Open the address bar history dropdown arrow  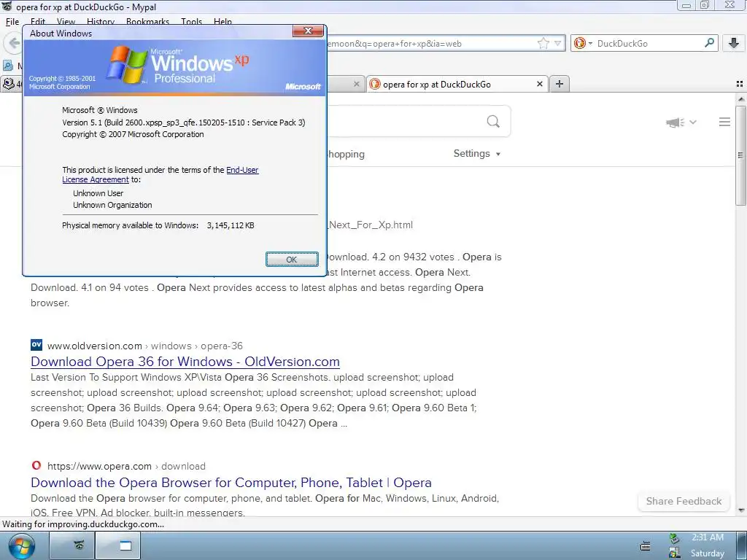(x=557, y=43)
